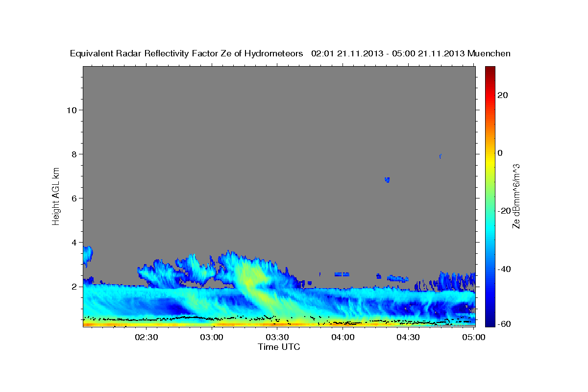Click the '03:00' time tick label
The image size is (588, 392).
[x=212, y=338]
